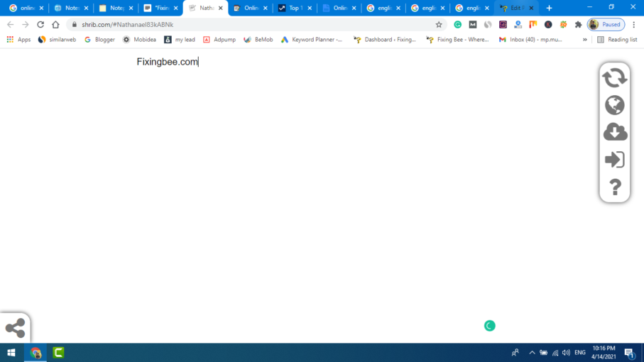Screen dimensions: 644x362
Task: Open Mobidea bookmark
Action: tap(139, 40)
